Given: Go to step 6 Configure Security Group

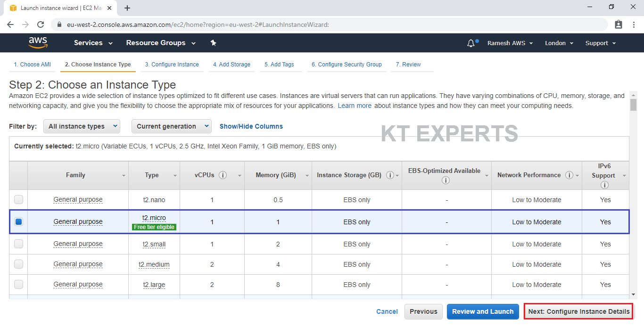Looking at the screenshot, I should [x=347, y=65].
